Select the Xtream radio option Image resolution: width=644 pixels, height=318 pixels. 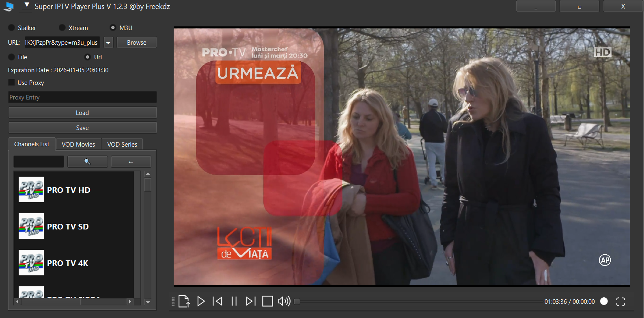tap(62, 28)
